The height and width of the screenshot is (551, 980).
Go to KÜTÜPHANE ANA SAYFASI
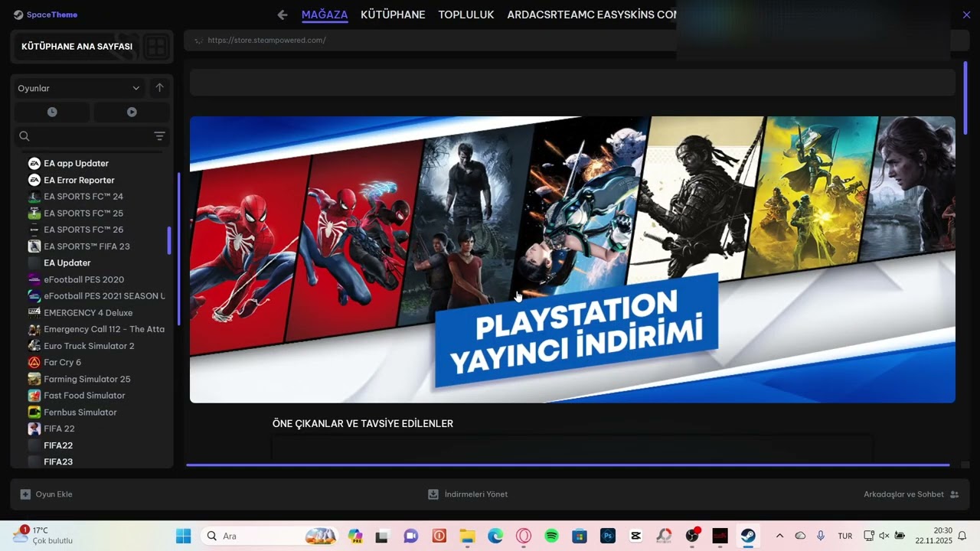pos(77,47)
